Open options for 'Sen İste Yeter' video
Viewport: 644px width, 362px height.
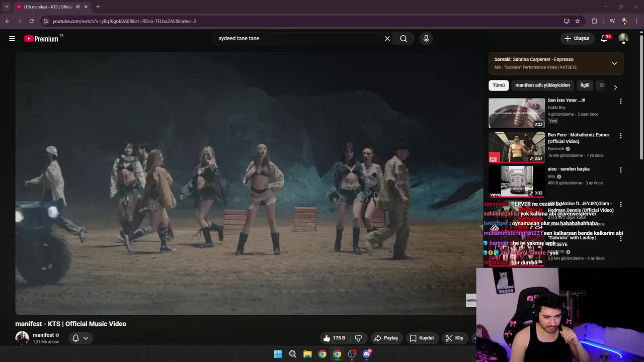(620, 101)
